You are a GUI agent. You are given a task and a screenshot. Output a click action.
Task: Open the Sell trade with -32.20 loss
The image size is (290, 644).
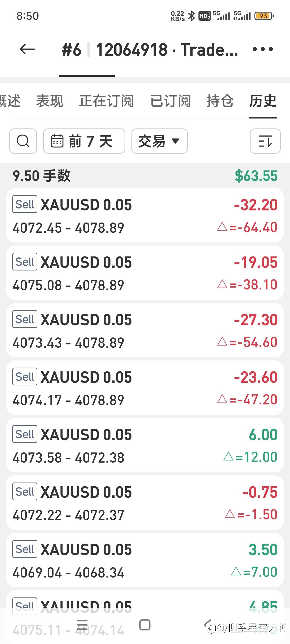[145, 215]
